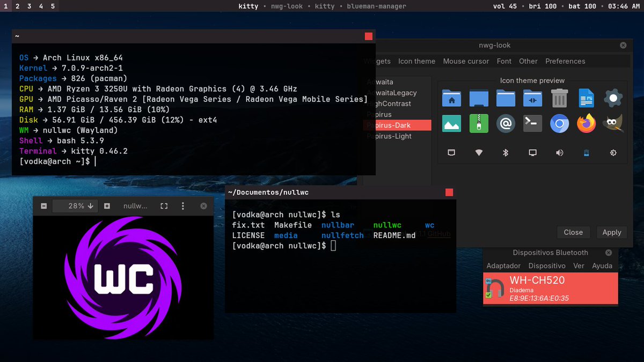Click the home folder icon in theme preview
Viewport: 644px width, 362px height.
[x=452, y=98]
